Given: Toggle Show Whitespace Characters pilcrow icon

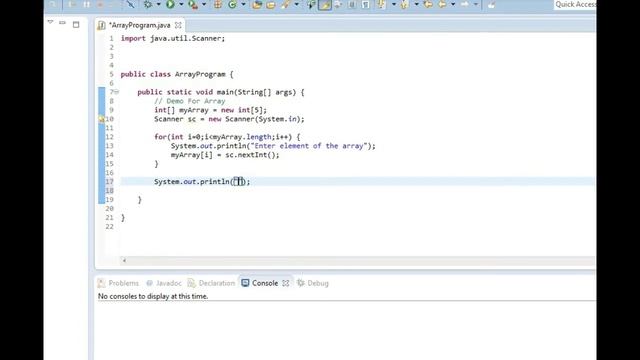Looking at the screenshot, I should [366, 4].
